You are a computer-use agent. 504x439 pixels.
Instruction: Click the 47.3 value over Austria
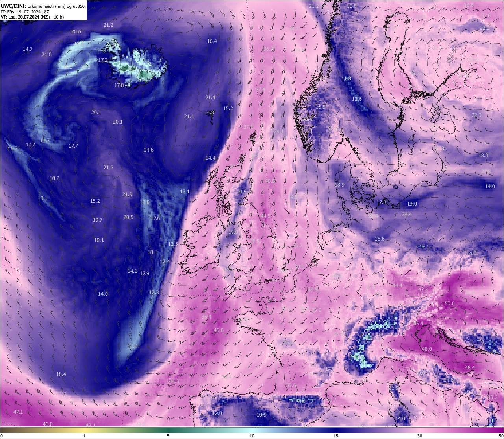423,290
